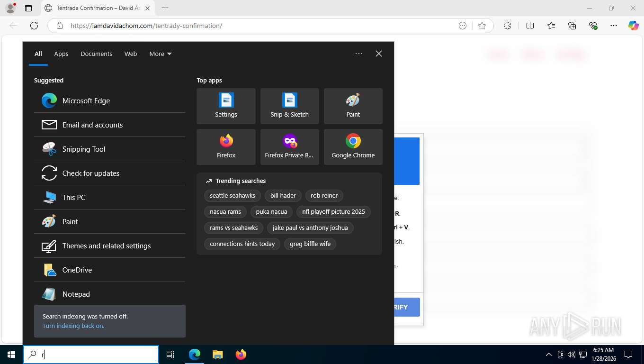Screen dimensions: 644x364
Task: Open Paint in Suggested list
Action: [x=109, y=221]
